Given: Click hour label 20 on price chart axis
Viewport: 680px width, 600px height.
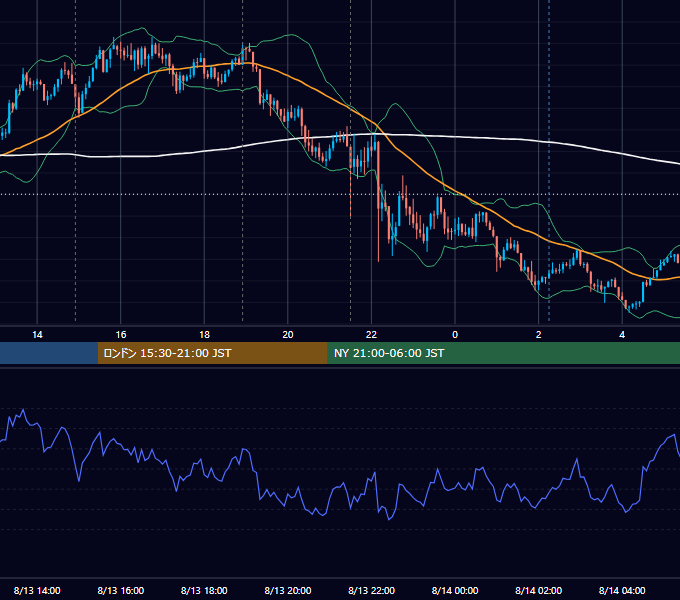Looking at the screenshot, I should 288,335.
